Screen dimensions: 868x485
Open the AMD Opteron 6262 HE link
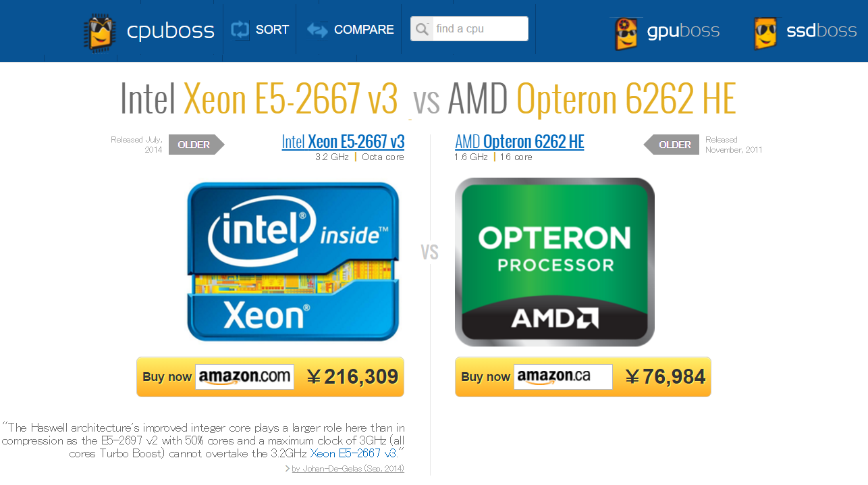pos(520,142)
